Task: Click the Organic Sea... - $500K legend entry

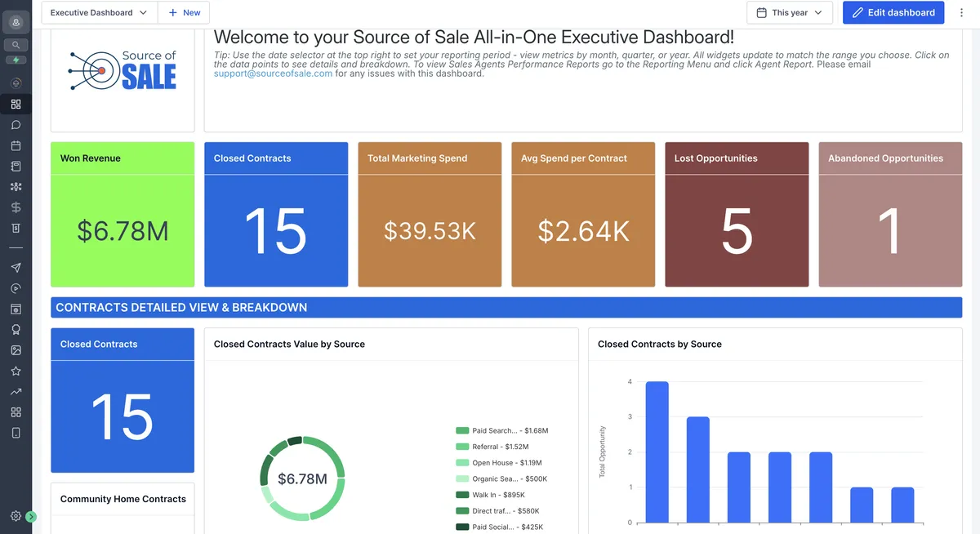Action: coord(501,478)
